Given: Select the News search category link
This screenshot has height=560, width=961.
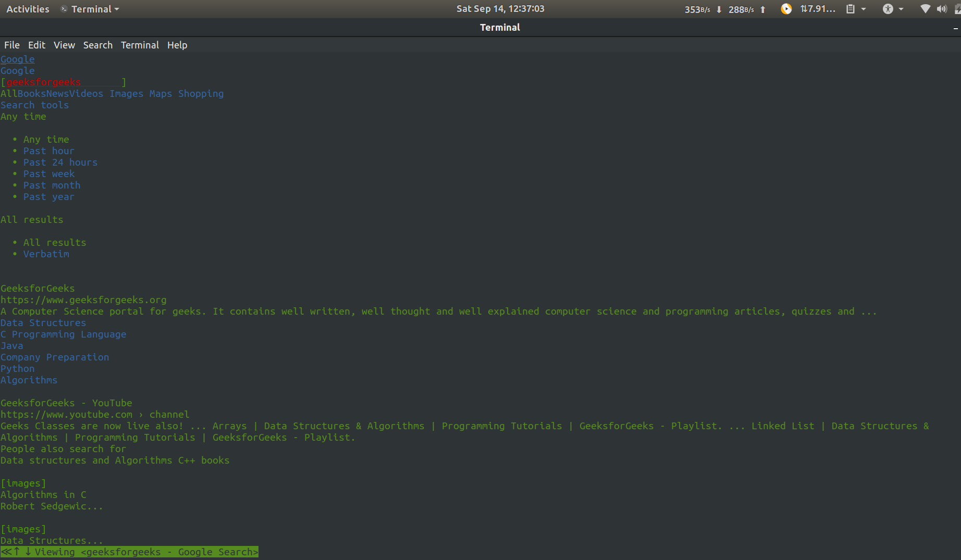Looking at the screenshot, I should click(x=58, y=94).
